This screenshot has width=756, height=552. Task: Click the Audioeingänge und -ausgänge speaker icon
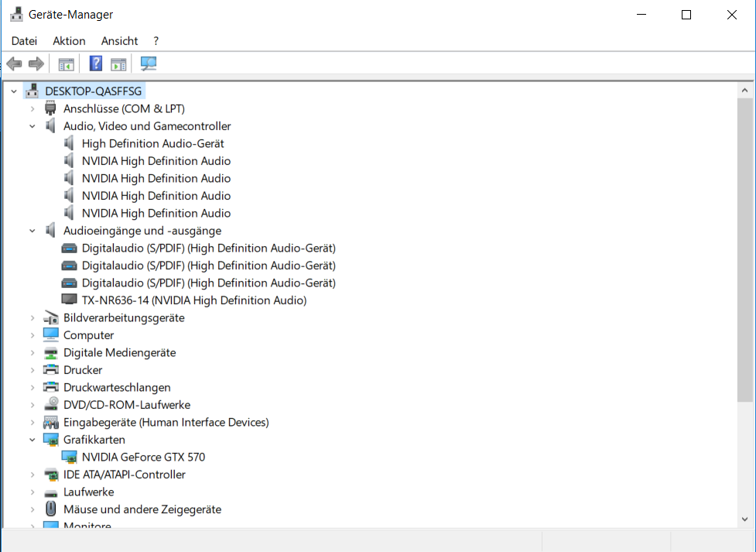pos(50,231)
